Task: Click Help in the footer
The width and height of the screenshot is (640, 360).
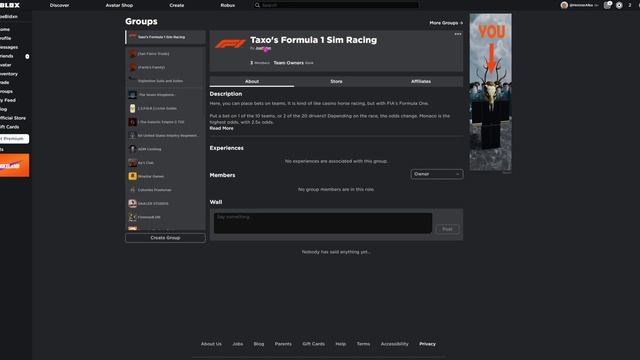Action: pyautogui.click(x=341, y=344)
